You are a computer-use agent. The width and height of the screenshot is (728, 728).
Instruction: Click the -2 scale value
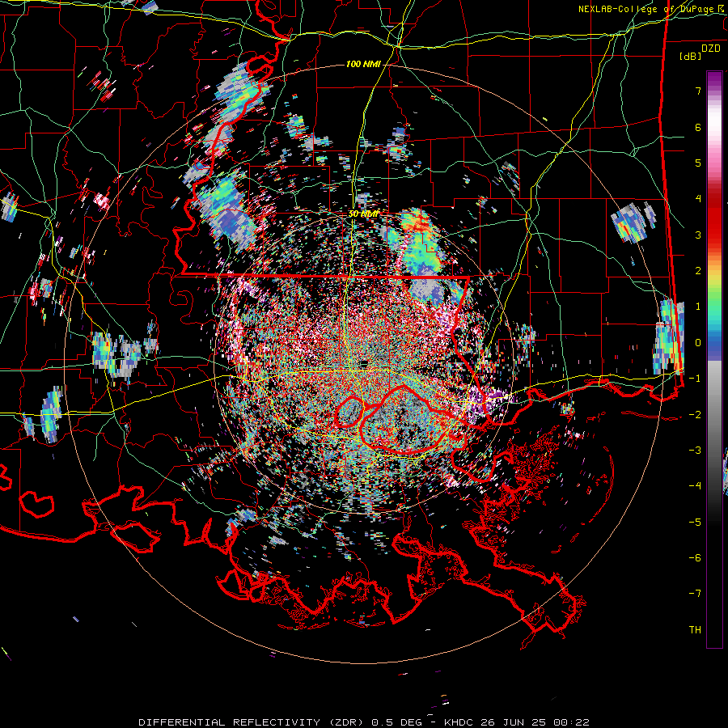(x=695, y=414)
